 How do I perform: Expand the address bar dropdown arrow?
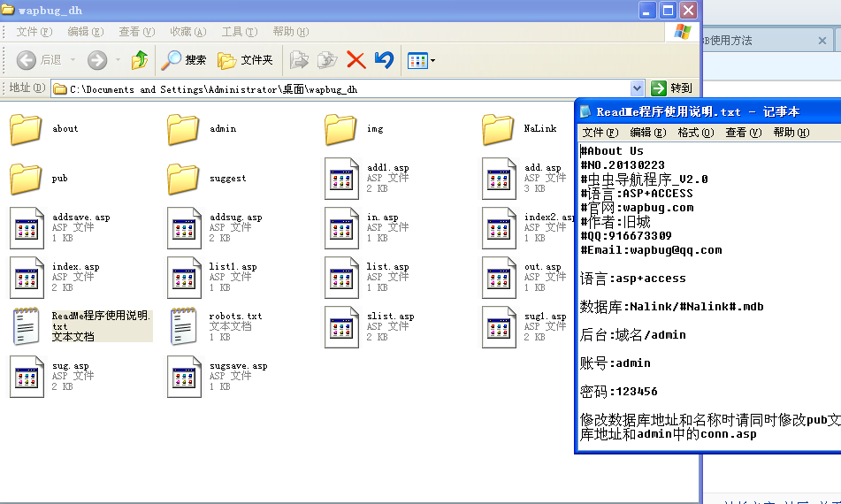click(x=637, y=88)
